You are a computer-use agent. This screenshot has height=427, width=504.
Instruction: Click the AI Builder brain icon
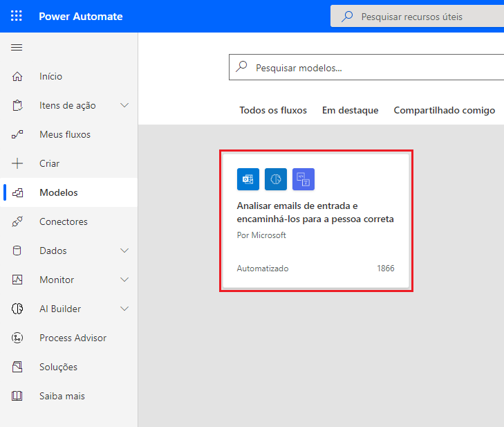(17, 309)
